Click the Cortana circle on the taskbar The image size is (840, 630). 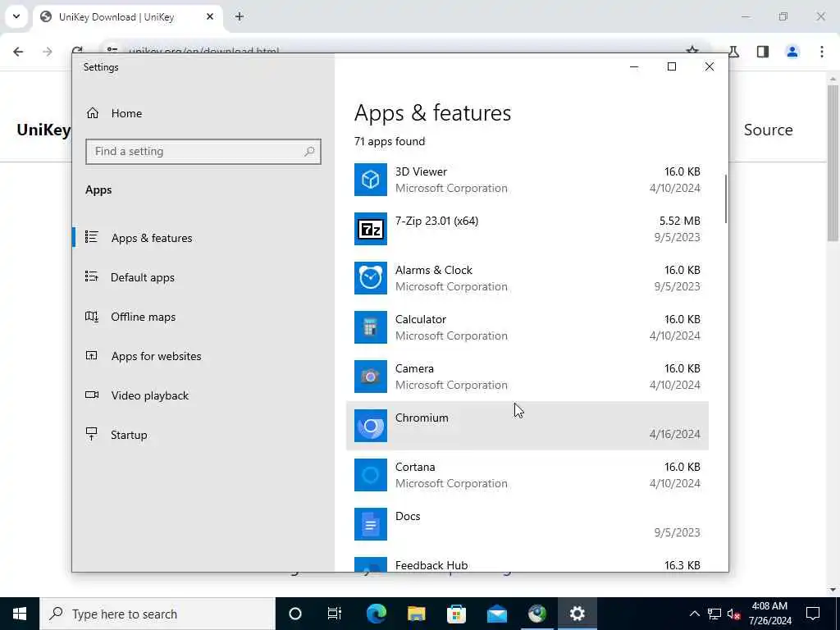295,614
